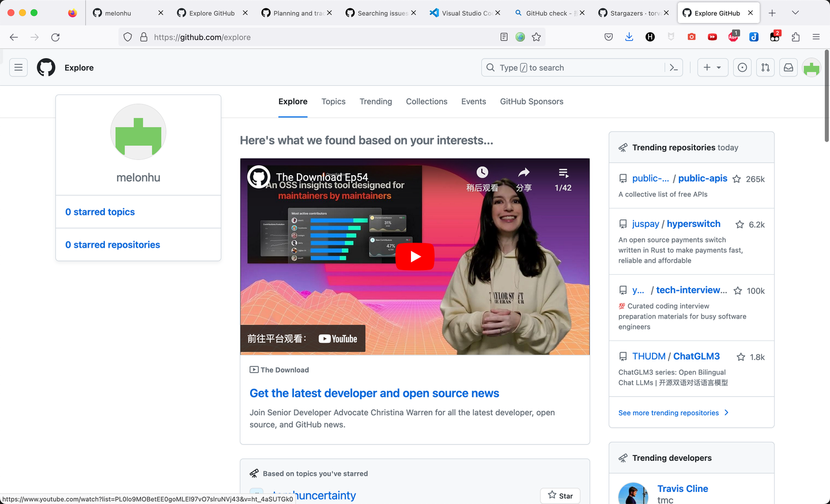Expand the browser tab list chevron
This screenshot has width=830, height=504.
(795, 13)
